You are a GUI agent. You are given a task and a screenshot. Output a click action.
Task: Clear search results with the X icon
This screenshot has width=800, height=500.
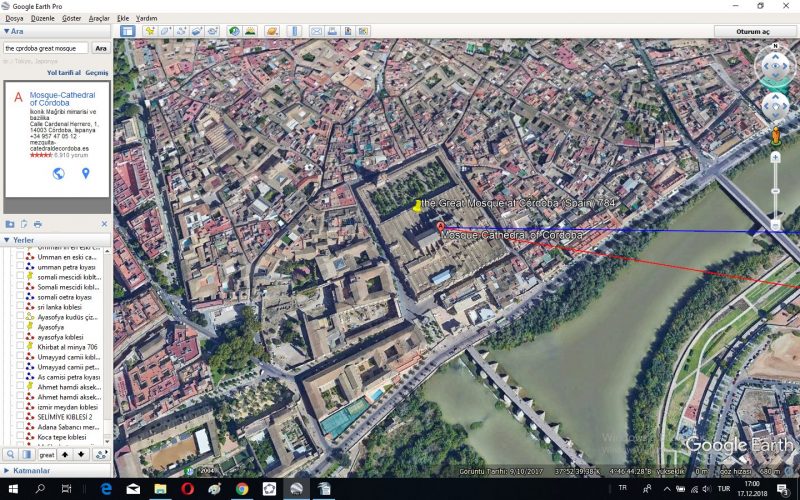[x=104, y=224]
